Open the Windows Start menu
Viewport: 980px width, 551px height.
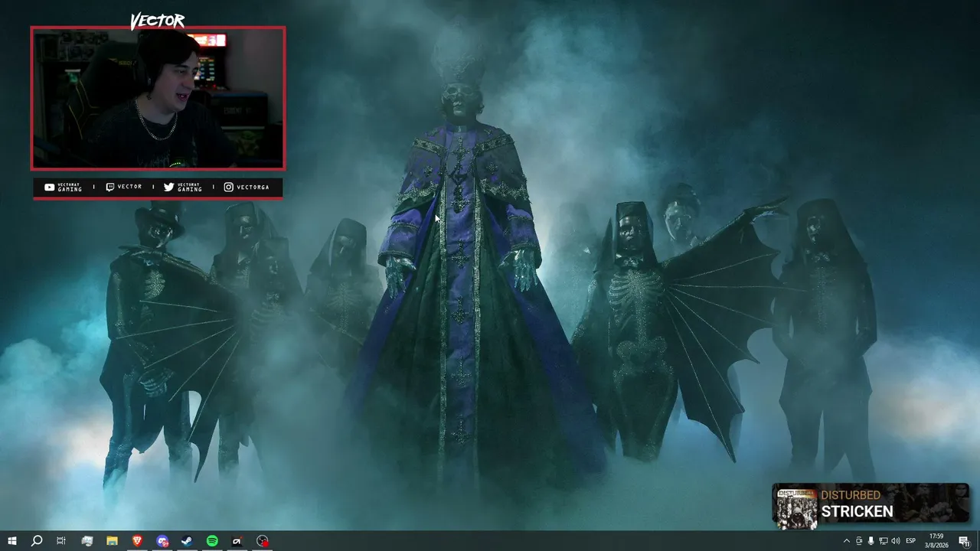tap(11, 541)
